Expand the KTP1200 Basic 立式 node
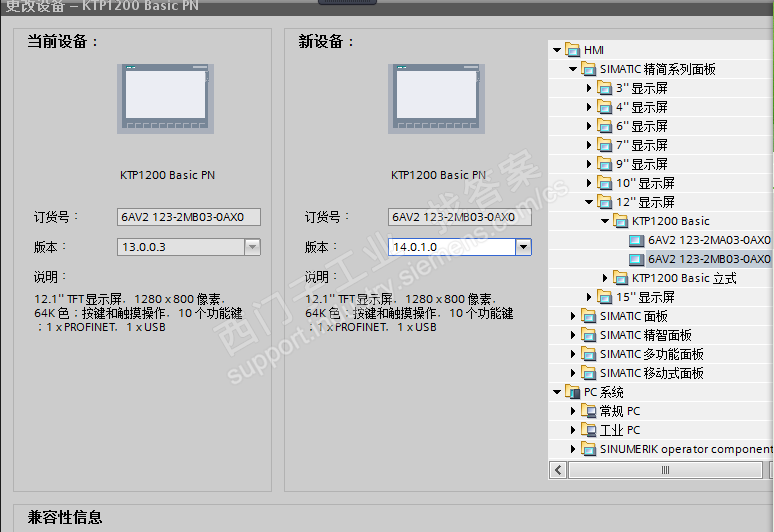Screen dimensions: 774x532 pyautogui.click(x=605, y=278)
